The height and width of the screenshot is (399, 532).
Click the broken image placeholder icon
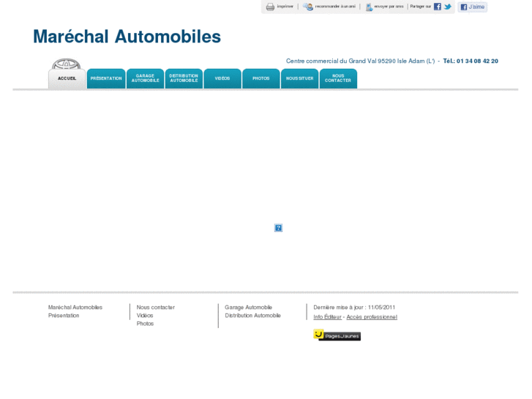pos(278,228)
